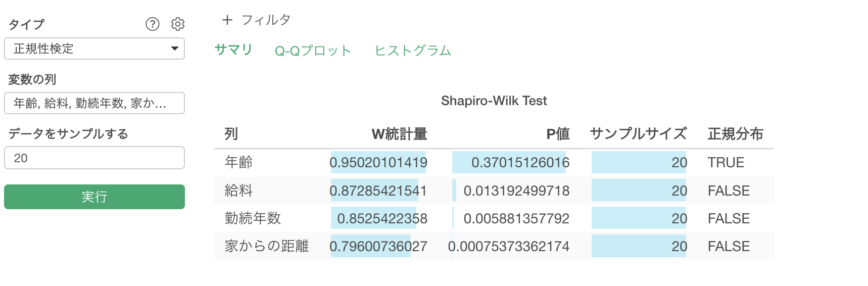Click the P値 column header
868x286 pixels.
(558, 134)
